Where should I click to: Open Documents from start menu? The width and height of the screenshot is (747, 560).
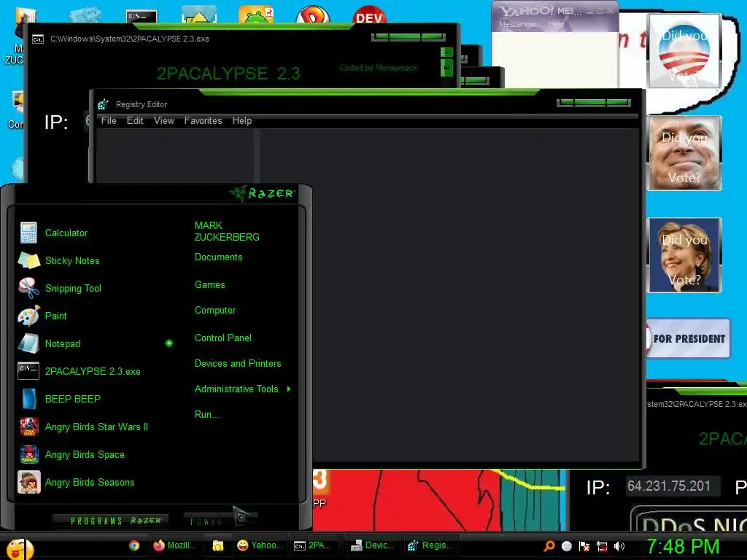pyautogui.click(x=218, y=257)
